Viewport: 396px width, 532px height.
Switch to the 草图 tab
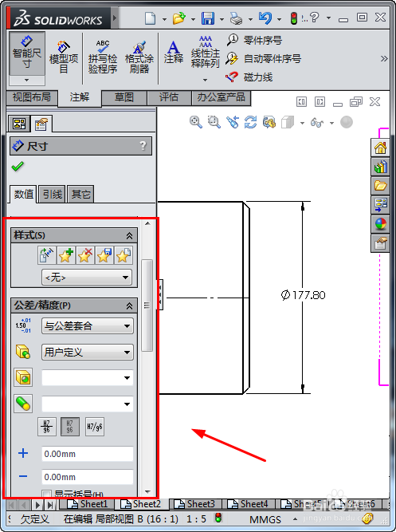click(124, 97)
